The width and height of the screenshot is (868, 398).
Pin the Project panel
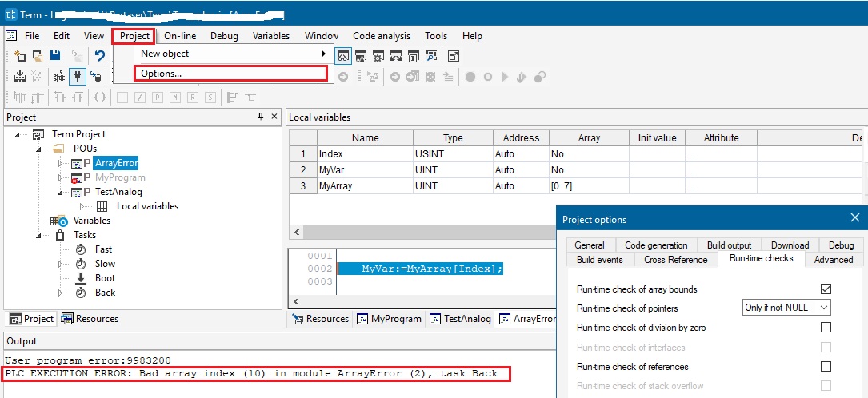click(x=261, y=117)
